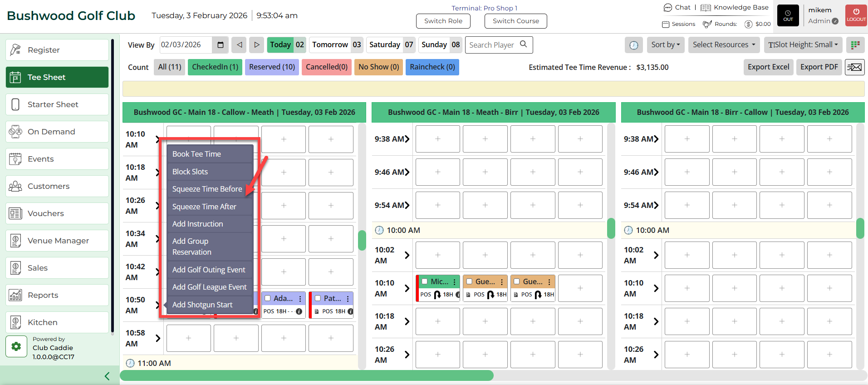This screenshot has width=868, height=385.
Task: Go to previous day arrow
Action: pos(239,45)
